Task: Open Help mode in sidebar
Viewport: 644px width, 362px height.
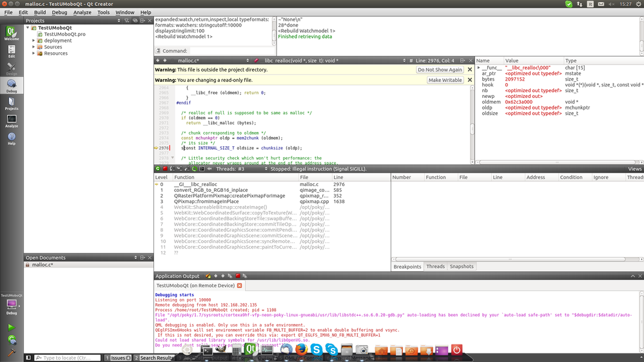Action: [x=12, y=138]
